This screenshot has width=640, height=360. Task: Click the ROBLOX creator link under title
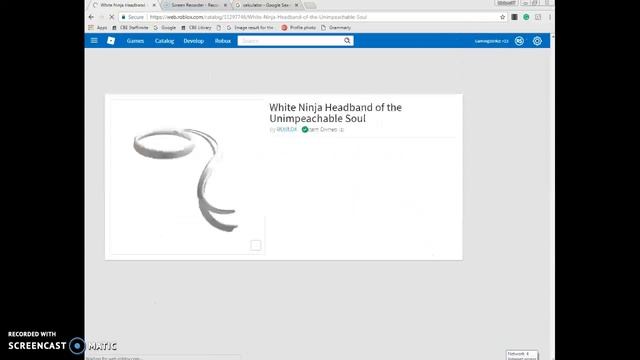(x=287, y=129)
